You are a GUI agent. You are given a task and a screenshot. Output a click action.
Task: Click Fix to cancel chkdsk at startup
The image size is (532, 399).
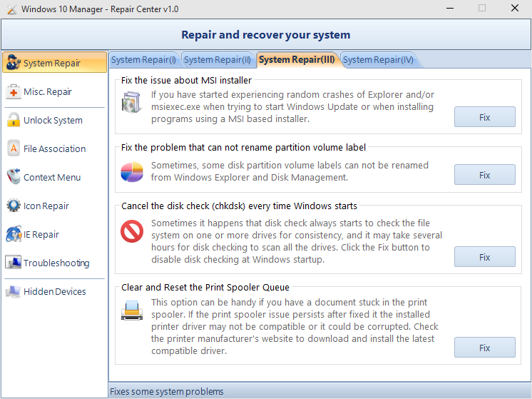484,257
